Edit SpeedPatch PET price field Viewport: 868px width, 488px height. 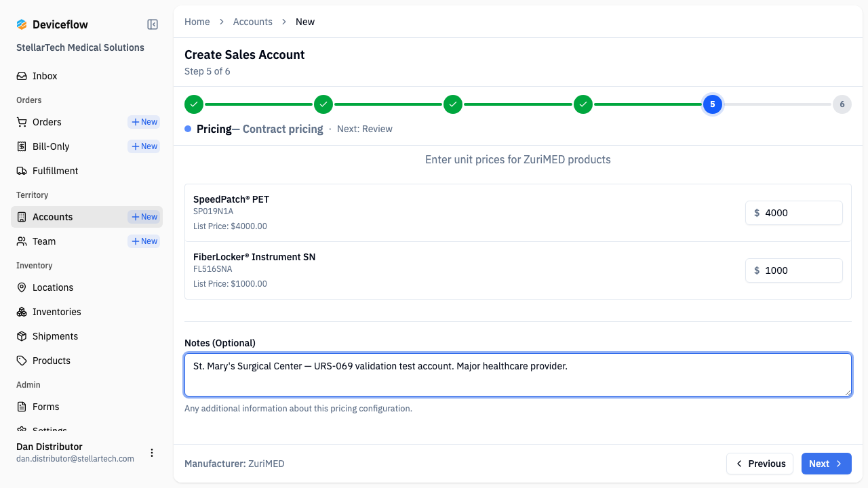pyautogui.click(x=794, y=213)
